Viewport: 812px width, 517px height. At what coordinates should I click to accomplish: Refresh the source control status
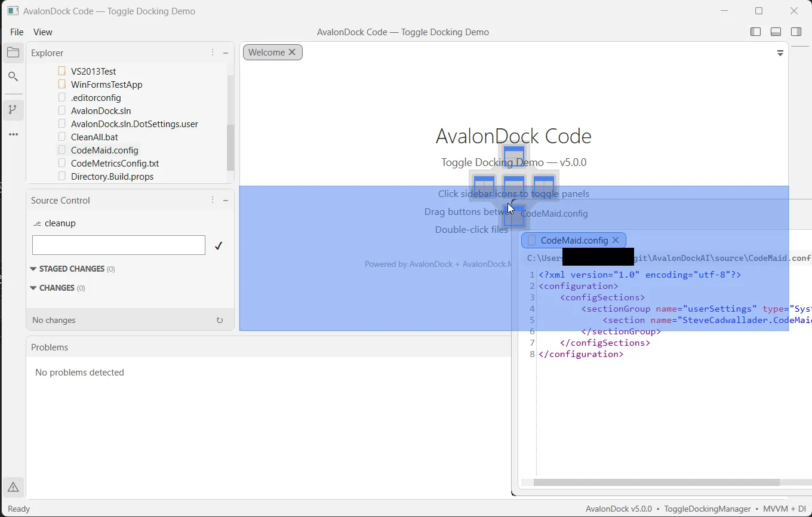[220, 320]
